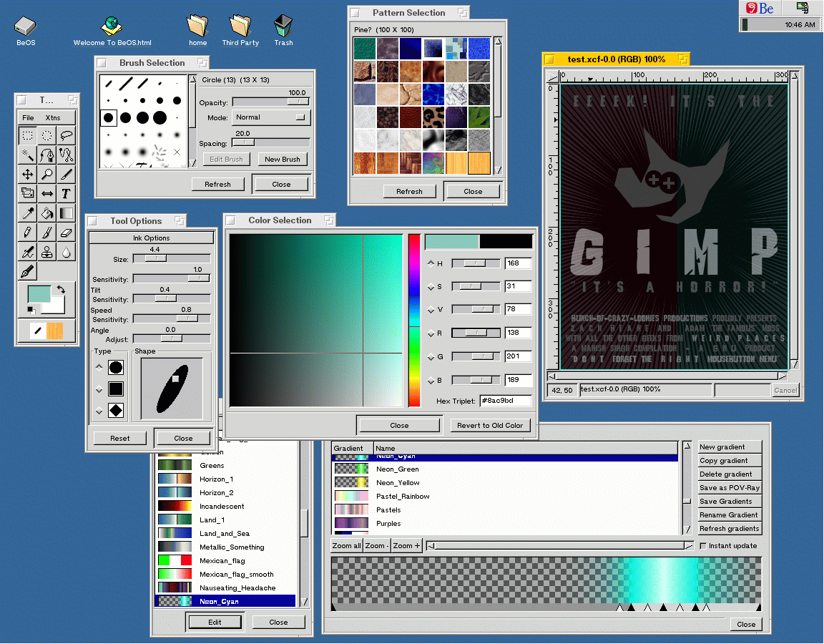
Task: Select the H radio in Color Selection
Action: [x=431, y=263]
